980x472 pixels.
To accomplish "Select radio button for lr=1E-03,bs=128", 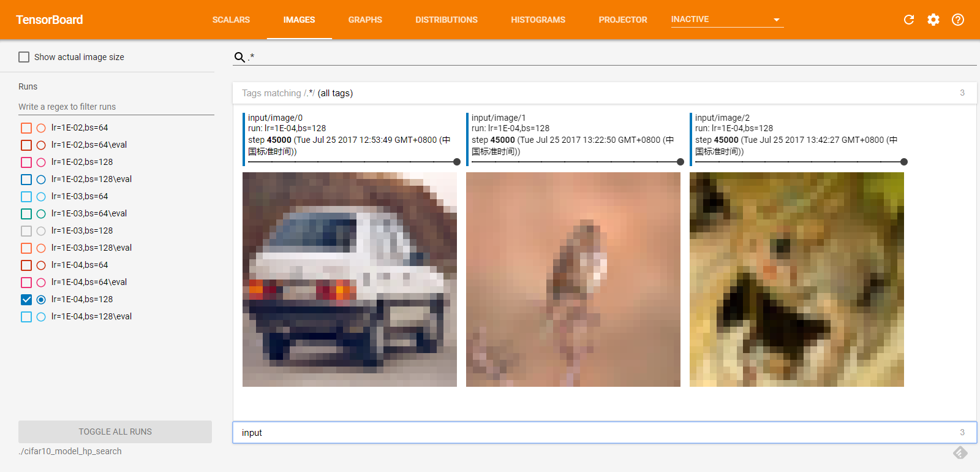I will [x=41, y=231].
